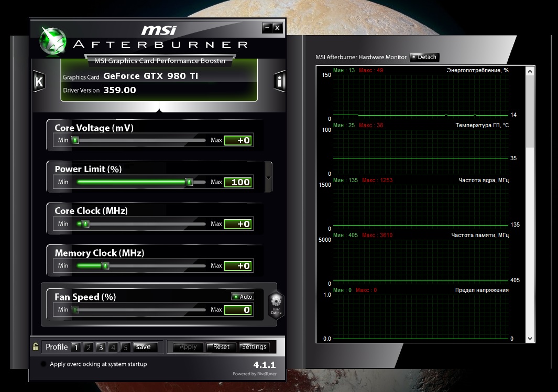Click the Memory Clock (MHz) heading
Viewport: 558px width, 392px height.
coord(99,253)
